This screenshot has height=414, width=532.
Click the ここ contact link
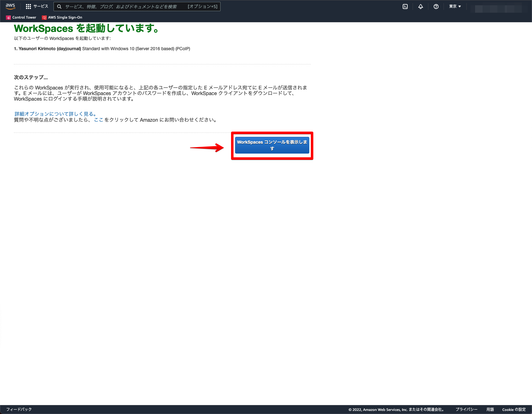coord(99,120)
